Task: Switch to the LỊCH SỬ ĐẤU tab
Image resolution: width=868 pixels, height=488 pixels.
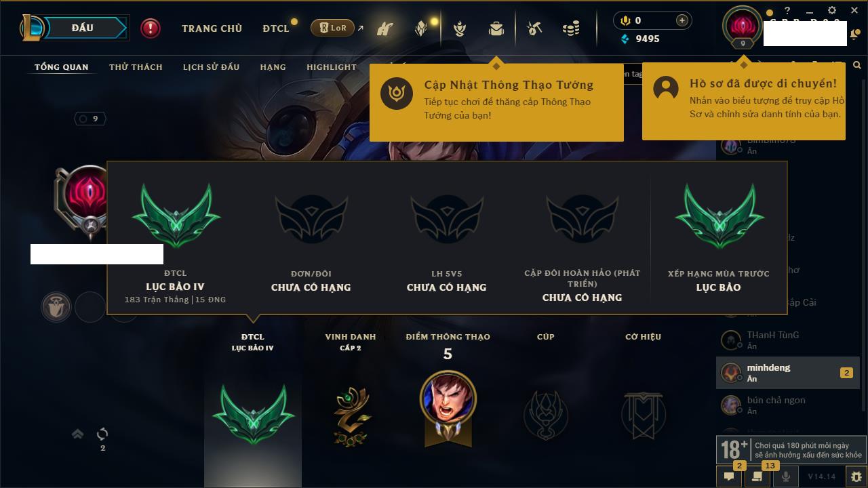Action: (x=211, y=67)
